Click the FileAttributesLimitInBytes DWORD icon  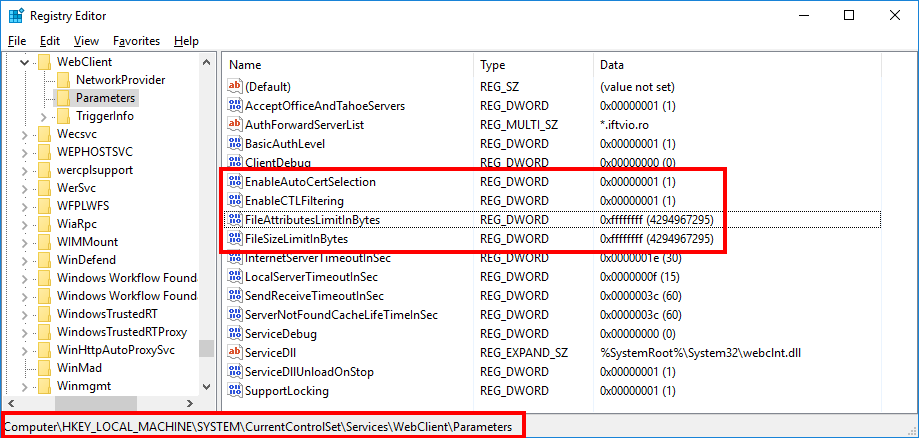pos(235,219)
